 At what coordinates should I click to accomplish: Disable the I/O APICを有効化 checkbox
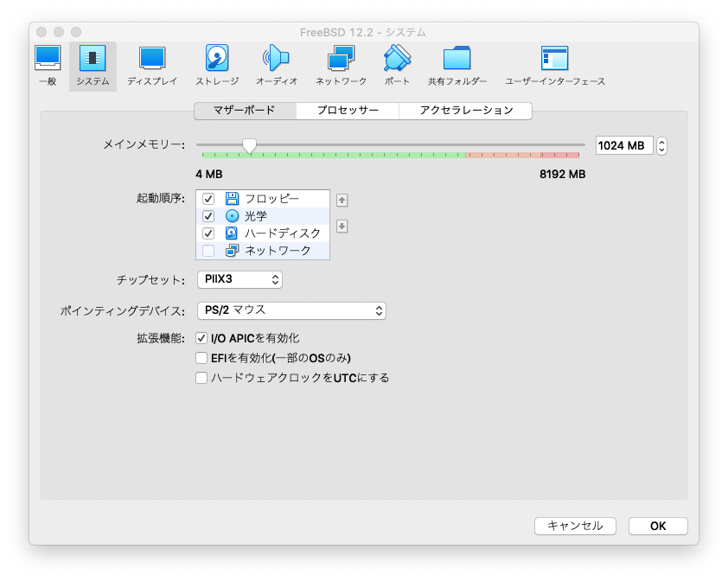click(202, 338)
